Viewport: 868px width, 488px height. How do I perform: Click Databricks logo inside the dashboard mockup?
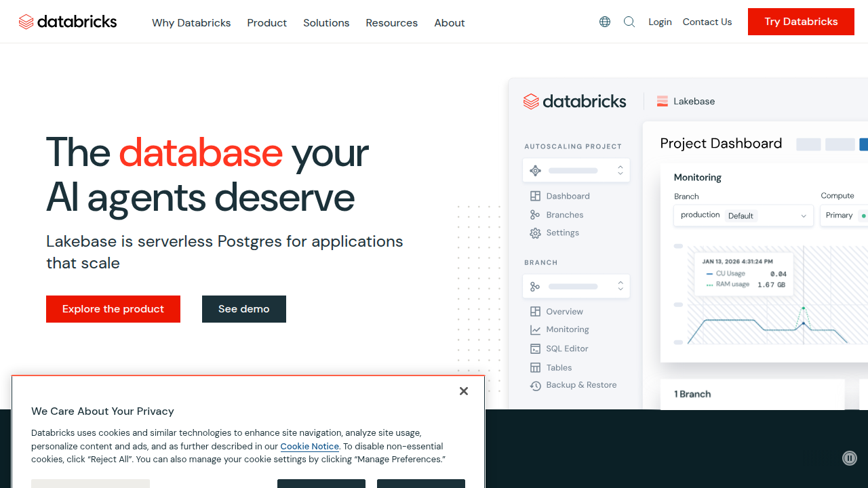pyautogui.click(x=574, y=102)
